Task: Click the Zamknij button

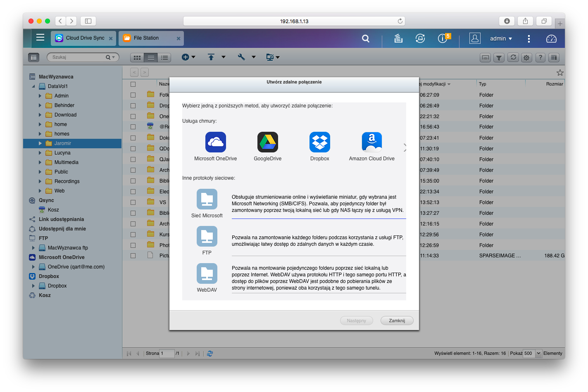Action: pyautogui.click(x=397, y=321)
